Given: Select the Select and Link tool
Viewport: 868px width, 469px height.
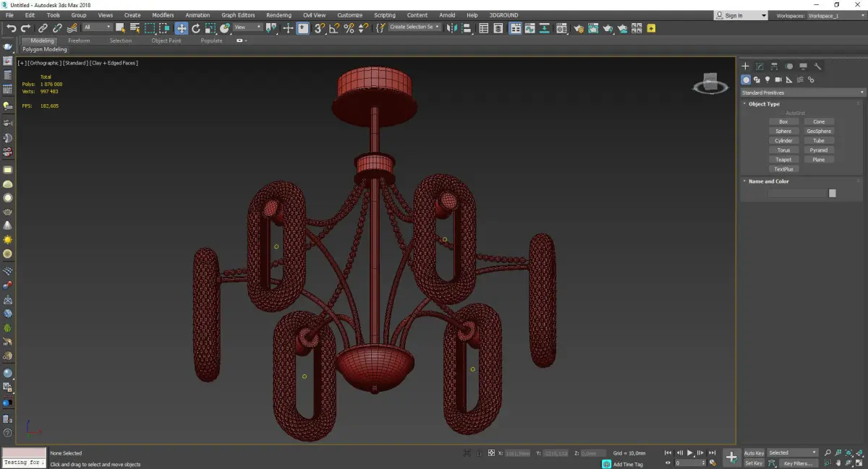Looking at the screenshot, I should pos(43,28).
